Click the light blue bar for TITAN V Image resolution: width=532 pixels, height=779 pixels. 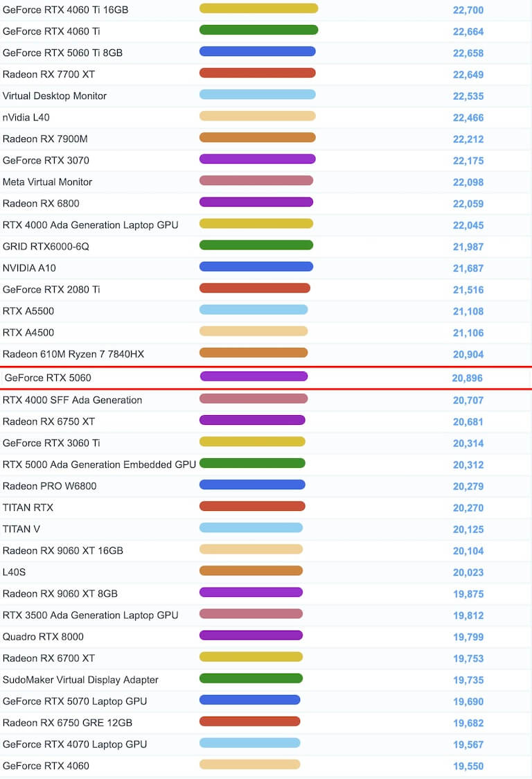pyautogui.click(x=251, y=527)
